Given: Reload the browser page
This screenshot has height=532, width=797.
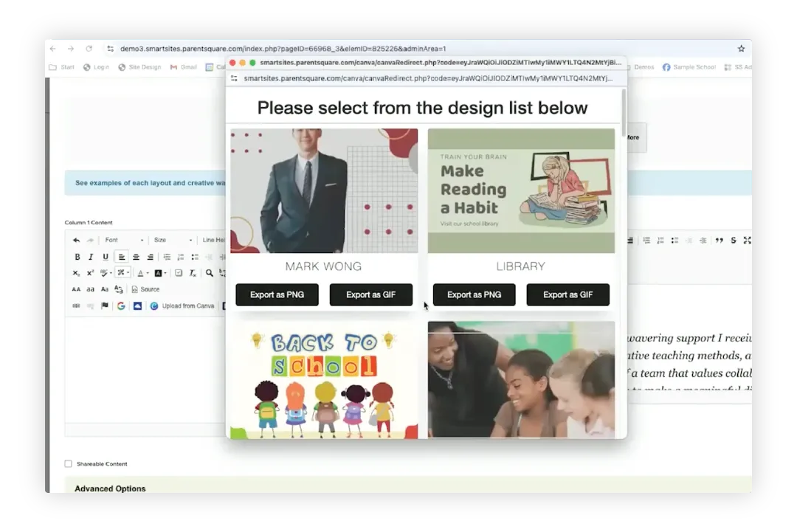Looking at the screenshot, I should coord(89,49).
